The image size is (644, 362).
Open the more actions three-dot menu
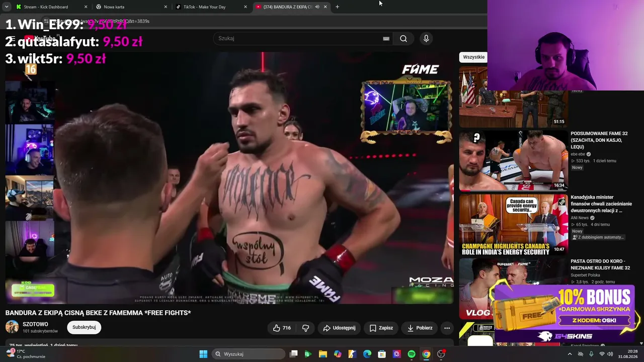447,328
